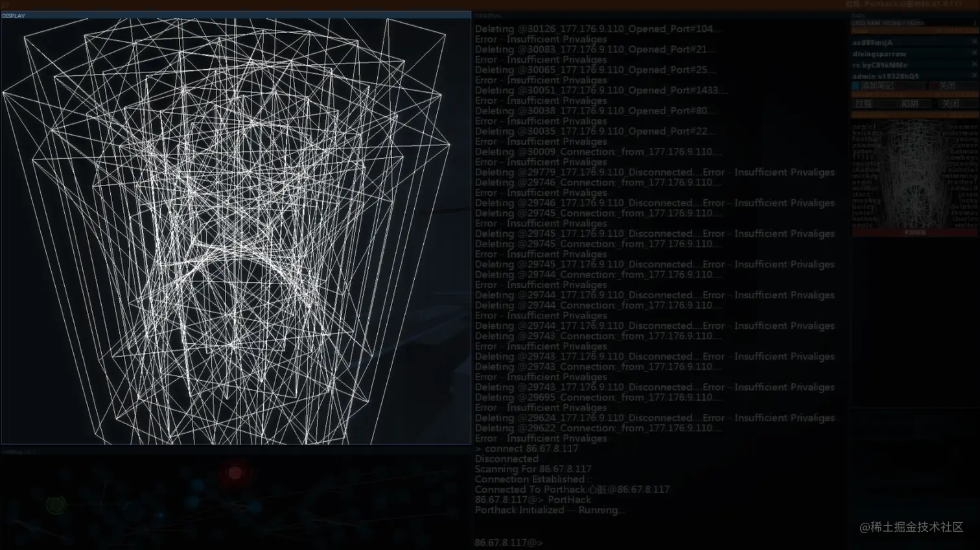Click terminal line '86.67.8.117@> PortHack'
Image resolution: width=980 pixels, height=550 pixels.
tap(533, 500)
